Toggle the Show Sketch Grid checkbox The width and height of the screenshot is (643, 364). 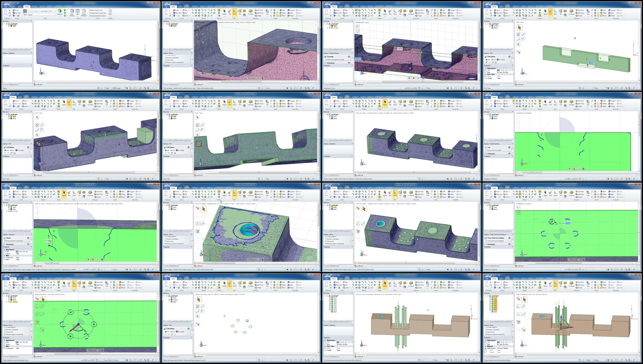tap(90, 10)
